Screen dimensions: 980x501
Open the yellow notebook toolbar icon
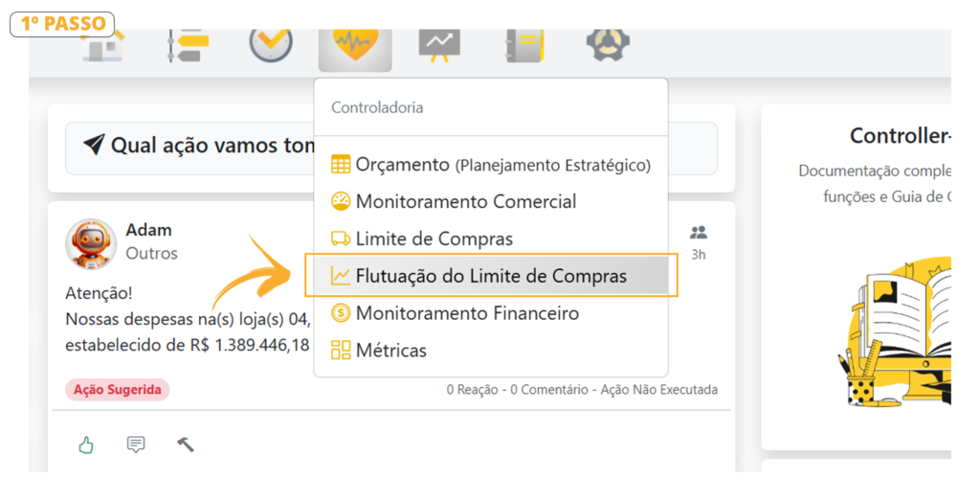point(524,46)
